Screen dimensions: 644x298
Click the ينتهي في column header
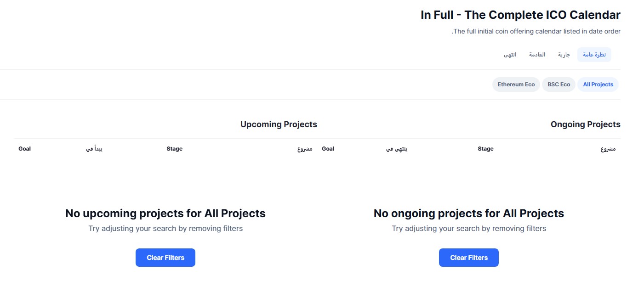tap(397, 149)
